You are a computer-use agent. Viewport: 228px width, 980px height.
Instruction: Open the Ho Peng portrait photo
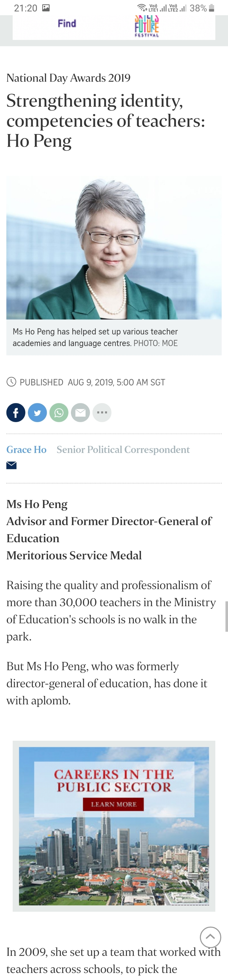tap(114, 247)
